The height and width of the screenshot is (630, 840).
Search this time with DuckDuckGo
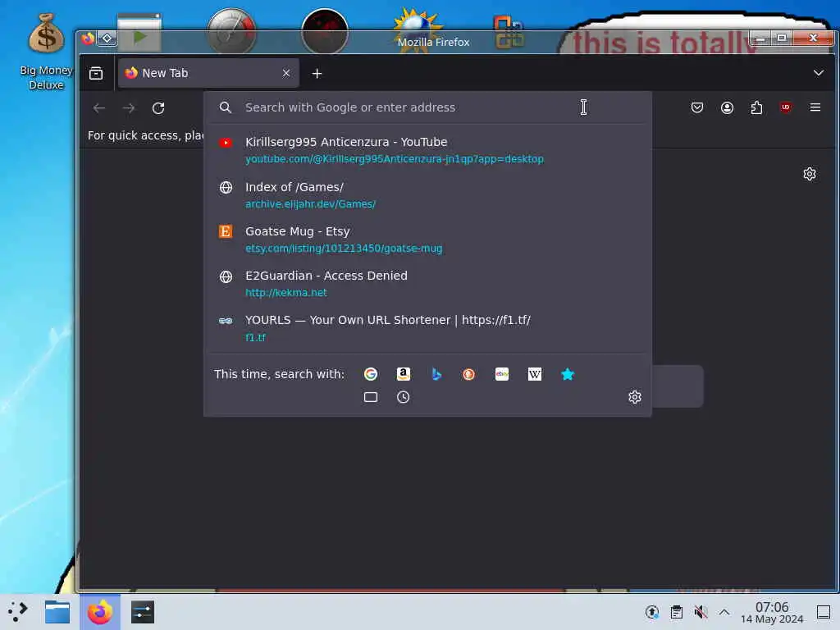click(x=468, y=374)
